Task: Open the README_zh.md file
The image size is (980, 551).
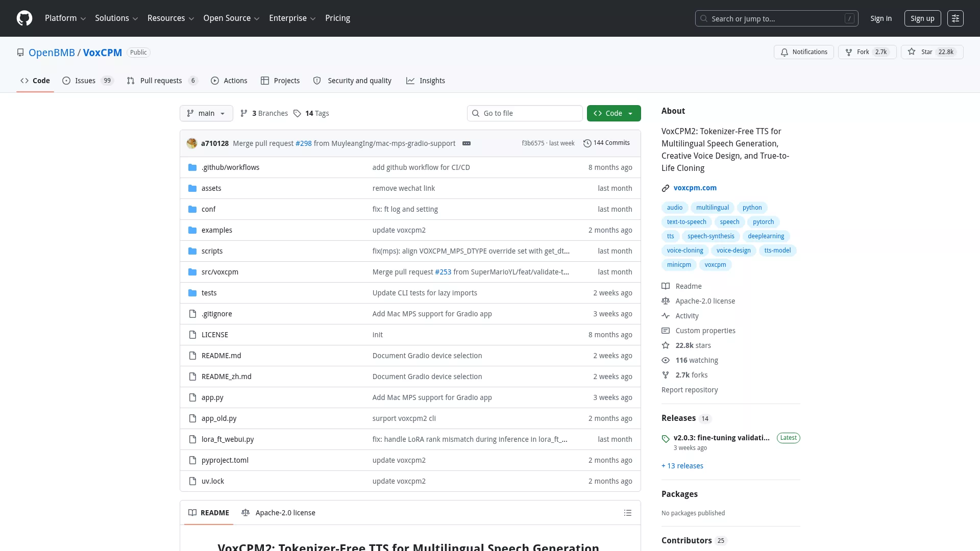Action: (227, 377)
